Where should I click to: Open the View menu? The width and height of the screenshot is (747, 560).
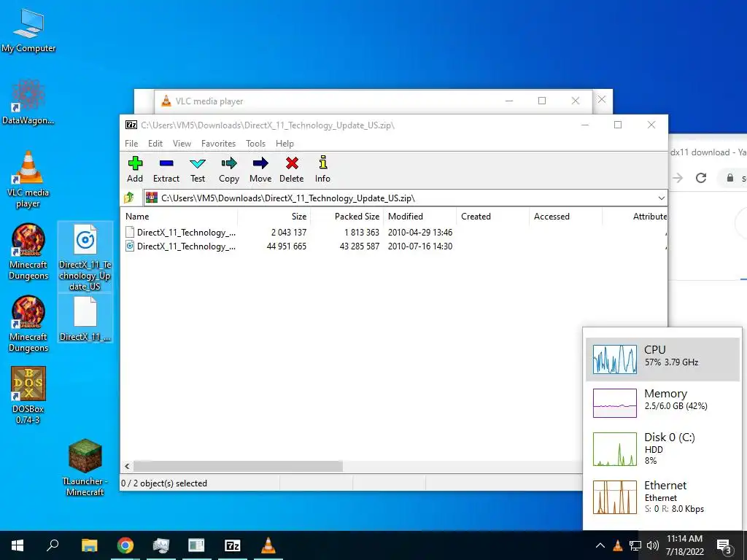(x=182, y=144)
